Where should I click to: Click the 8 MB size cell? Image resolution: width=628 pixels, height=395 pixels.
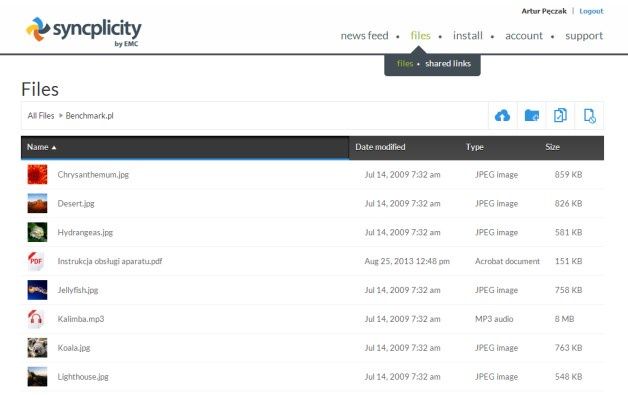click(x=564, y=319)
